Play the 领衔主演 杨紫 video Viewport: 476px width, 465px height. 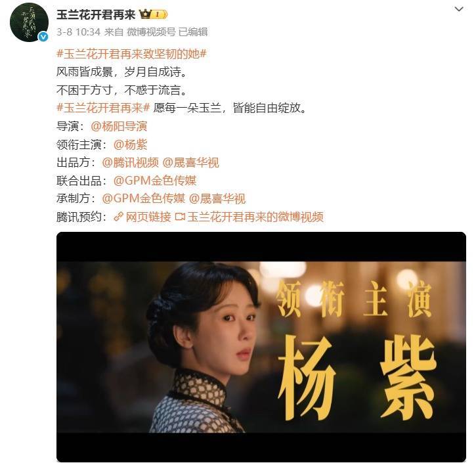pyautogui.click(x=261, y=347)
